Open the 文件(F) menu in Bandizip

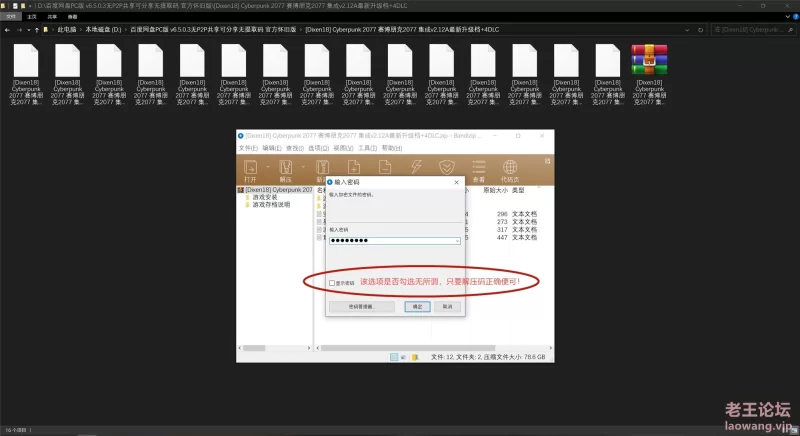(x=248, y=148)
